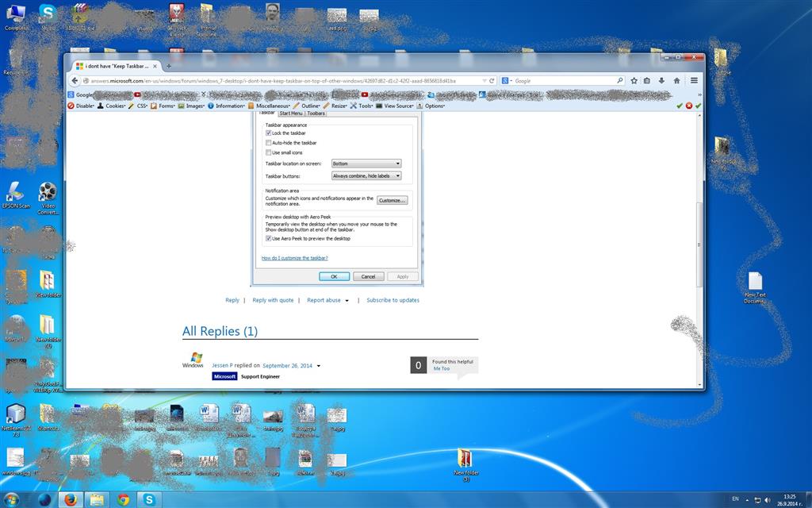812x508 pixels.
Task: Open Skype from the taskbar
Action: pos(149,500)
